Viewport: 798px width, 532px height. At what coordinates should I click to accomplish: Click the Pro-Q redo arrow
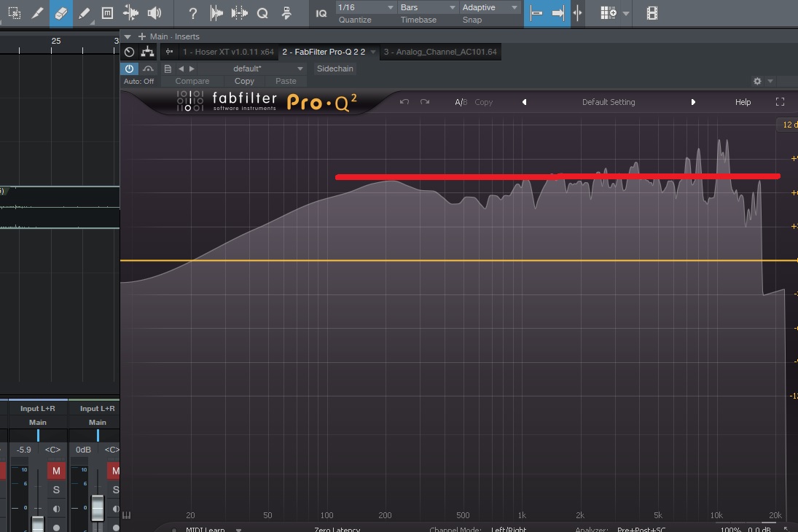(425, 102)
